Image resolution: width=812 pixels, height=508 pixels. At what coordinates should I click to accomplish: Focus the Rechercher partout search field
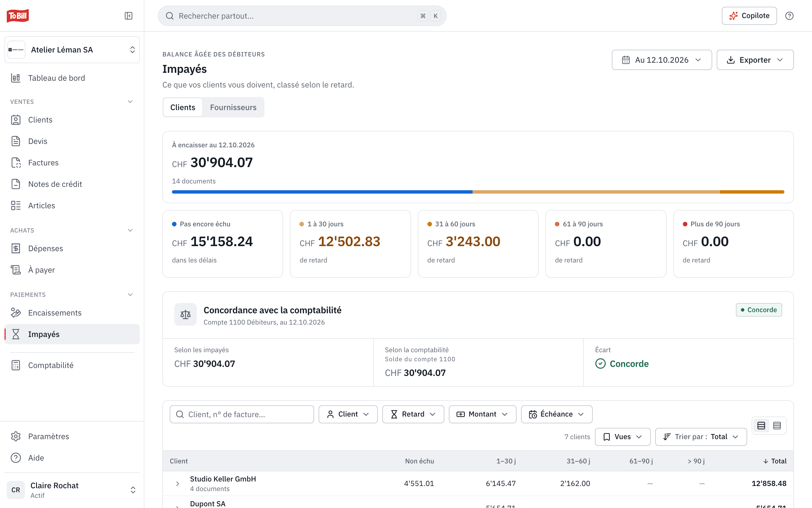coord(302,16)
